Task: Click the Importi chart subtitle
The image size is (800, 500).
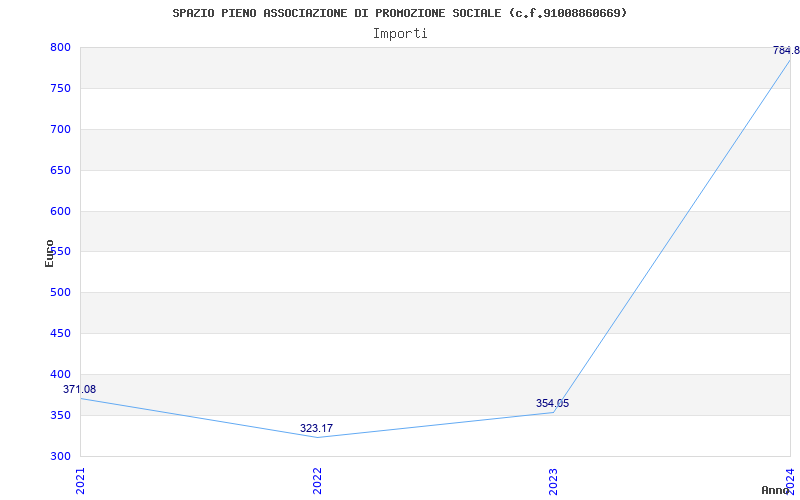Action: [400, 34]
